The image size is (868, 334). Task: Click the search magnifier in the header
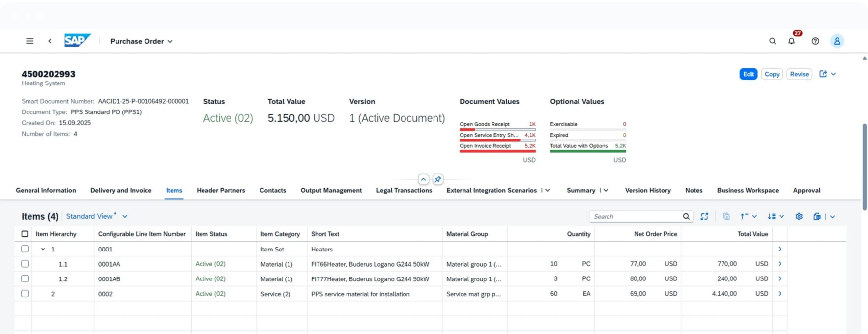(x=772, y=41)
